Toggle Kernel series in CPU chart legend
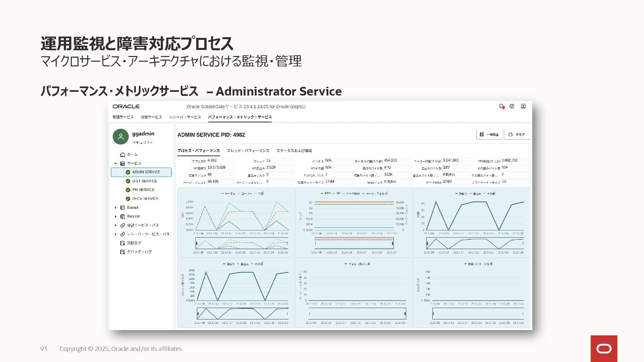The width and height of the screenshot is (644, 362). pyautogui.click(x=228, y=194)
